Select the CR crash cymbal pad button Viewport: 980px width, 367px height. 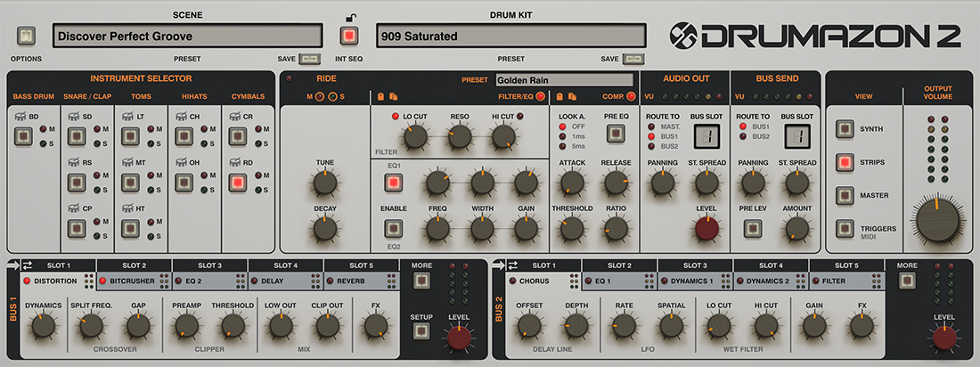point(238,135)
